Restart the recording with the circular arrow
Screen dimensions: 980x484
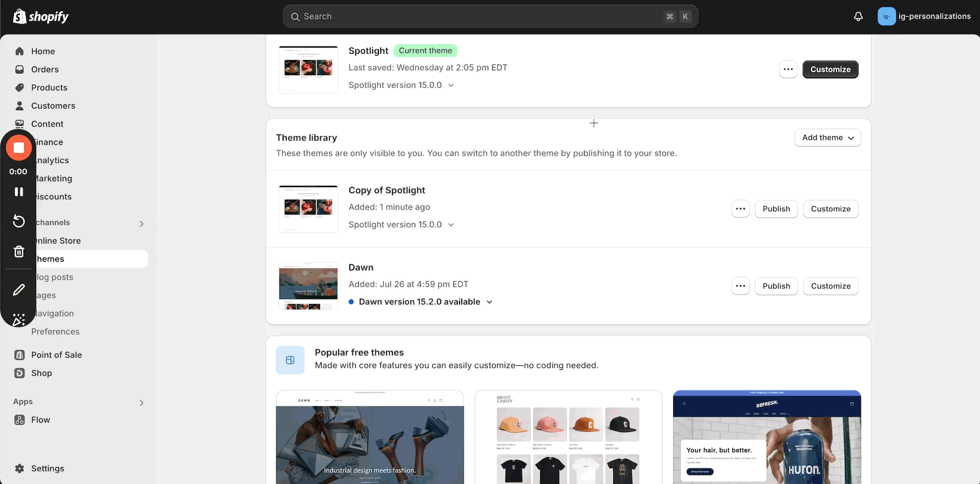coord(19,221)
